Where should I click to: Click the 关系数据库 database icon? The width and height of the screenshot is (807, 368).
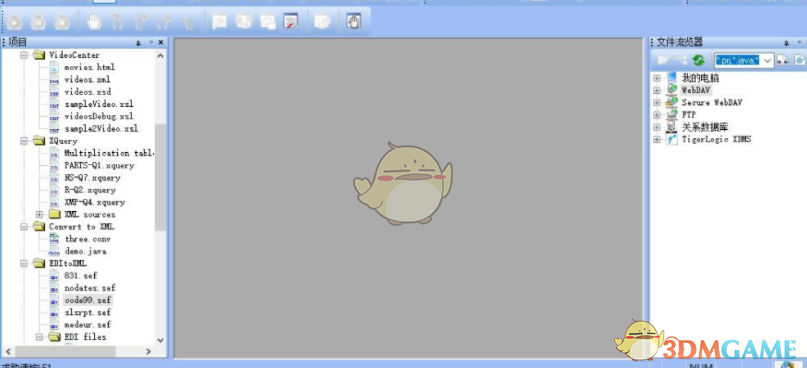672,127
